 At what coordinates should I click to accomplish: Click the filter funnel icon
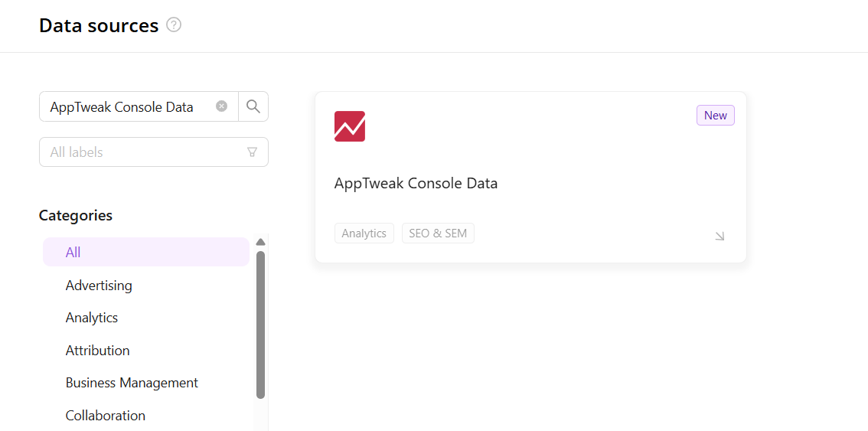point(252,152)
